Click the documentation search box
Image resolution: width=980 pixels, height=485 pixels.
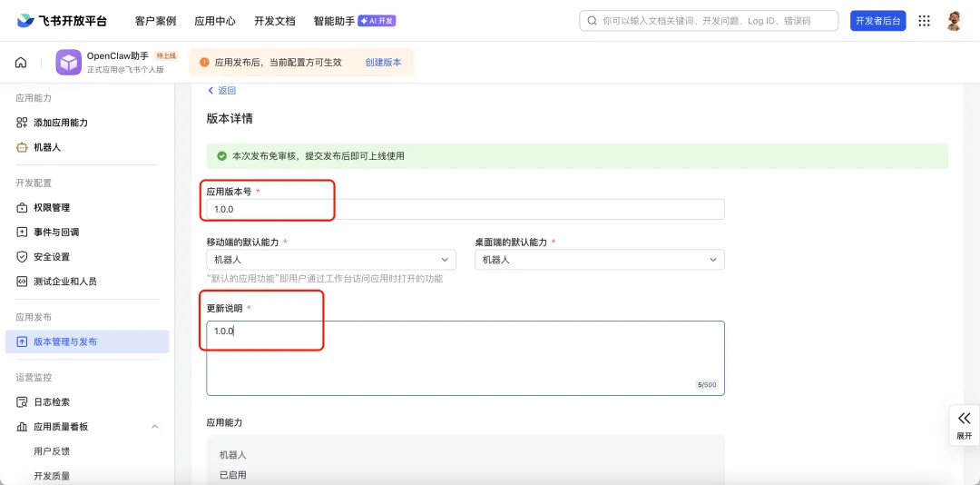tap(709, 21)
